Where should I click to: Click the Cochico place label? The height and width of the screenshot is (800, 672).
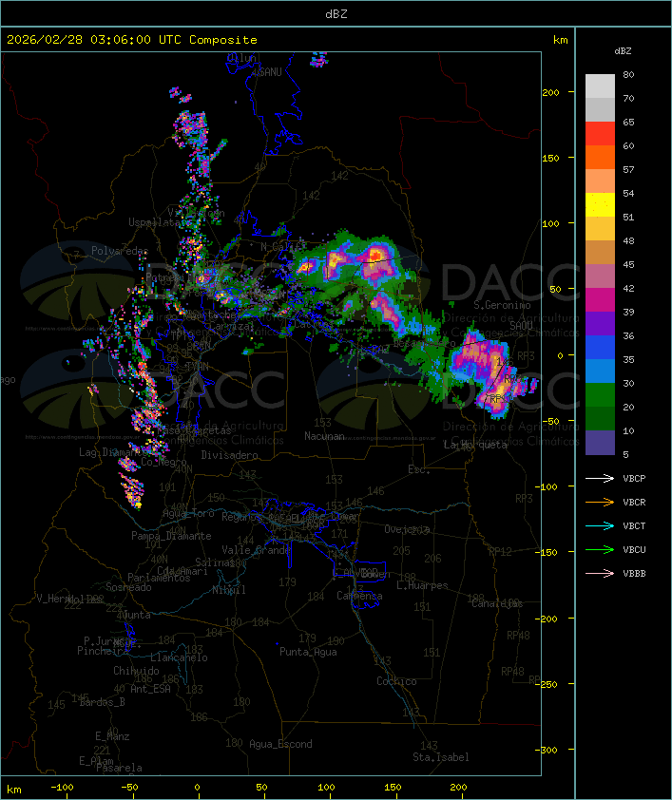(396, 681)
